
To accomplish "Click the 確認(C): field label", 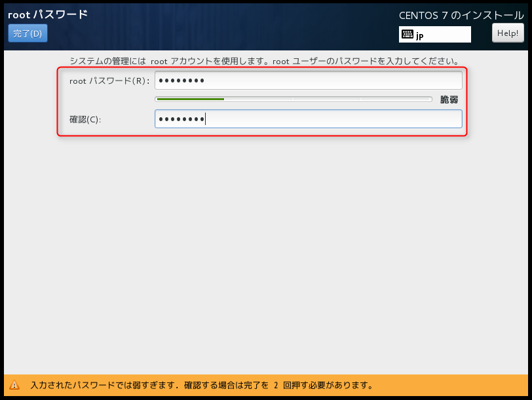I will click(x=85, y=119).
